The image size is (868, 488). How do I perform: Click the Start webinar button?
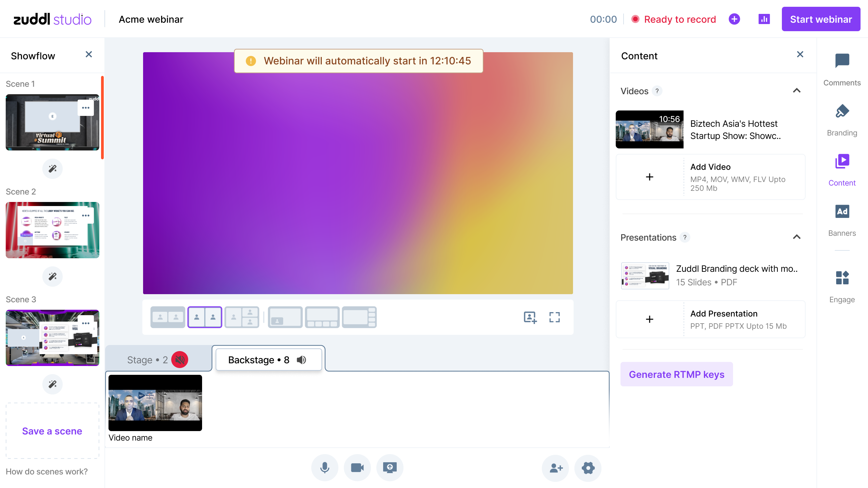(x=821, y=19)
